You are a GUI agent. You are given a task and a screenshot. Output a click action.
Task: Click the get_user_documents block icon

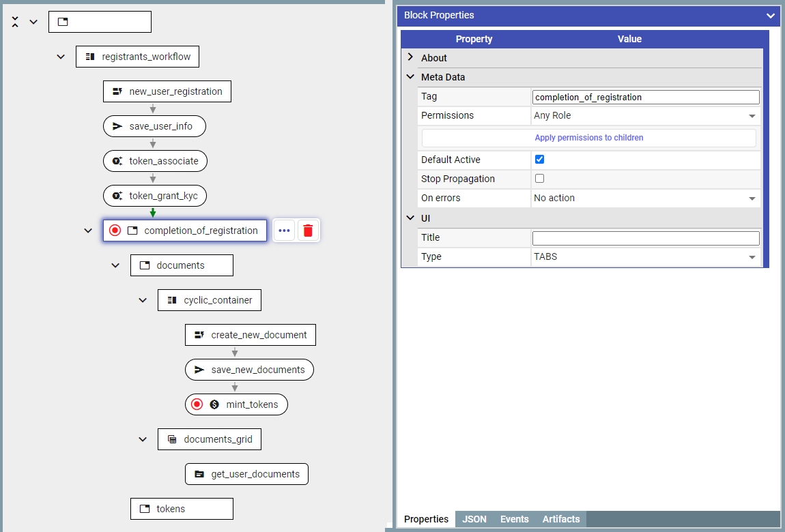pos(199,474)
